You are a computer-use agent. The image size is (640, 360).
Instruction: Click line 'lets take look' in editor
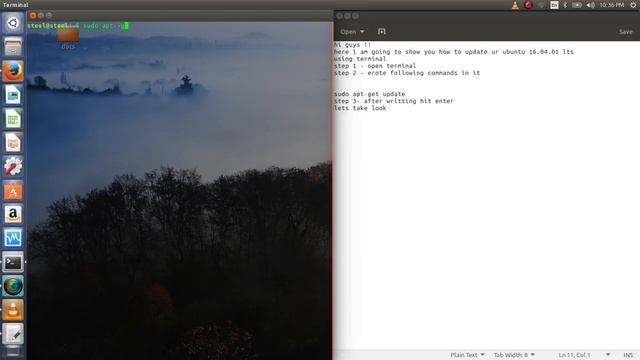point(360,108)
